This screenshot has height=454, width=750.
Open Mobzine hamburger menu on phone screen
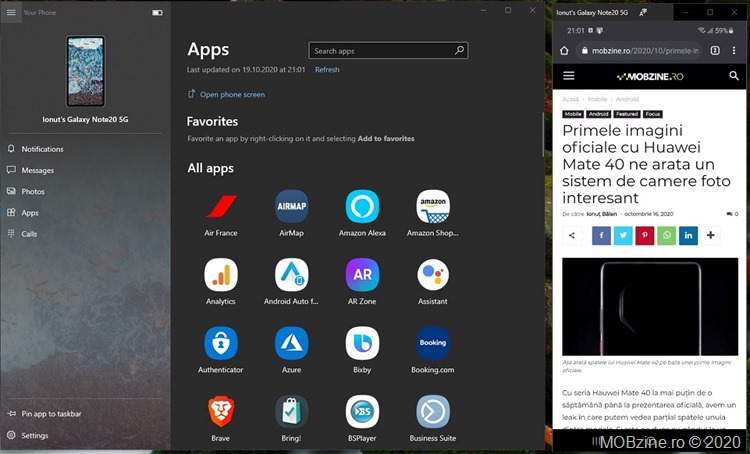[569, 76]
